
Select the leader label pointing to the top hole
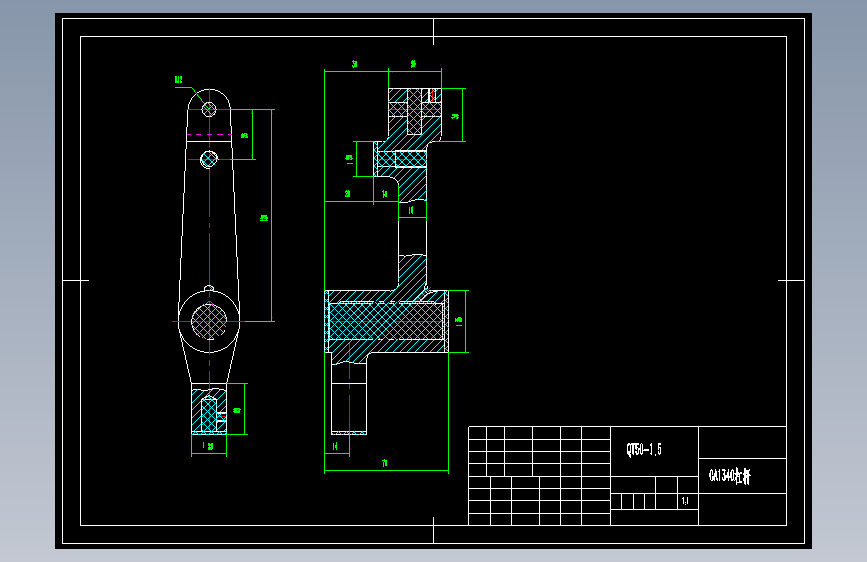[x=179, y=80]
